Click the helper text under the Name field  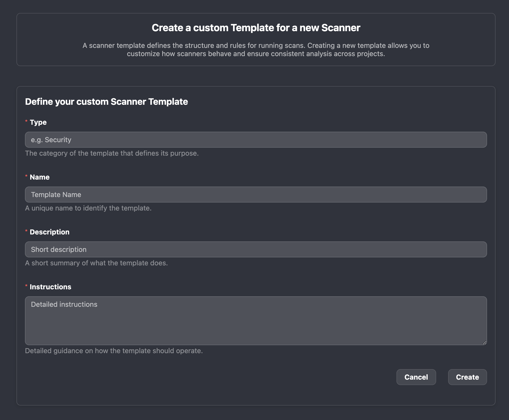tap(88, 208)
